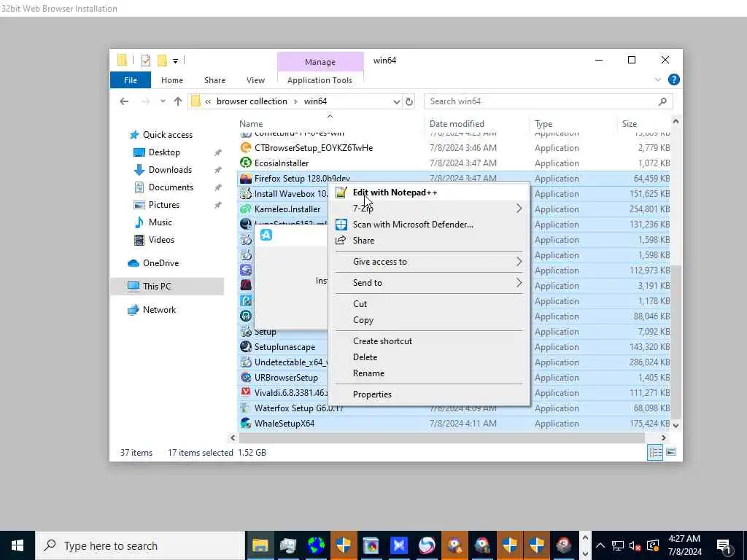
Task: Click the EcosiaInstaller file icon
Action: click(245, 163)
